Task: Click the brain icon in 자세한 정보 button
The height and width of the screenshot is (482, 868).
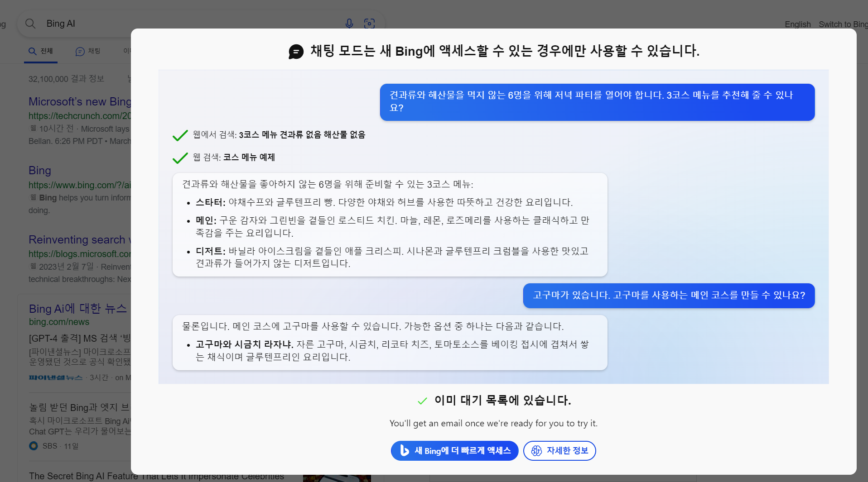Action: (536, 451)
